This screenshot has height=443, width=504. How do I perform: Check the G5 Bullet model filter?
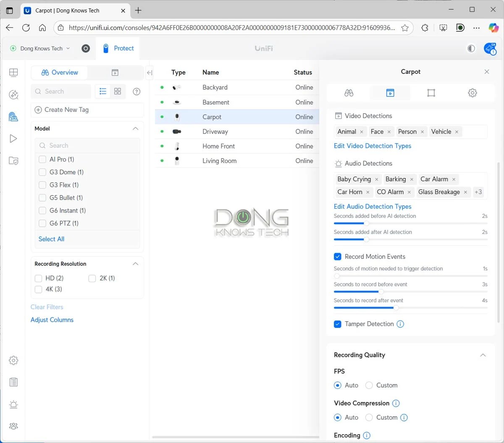[42, 198]
